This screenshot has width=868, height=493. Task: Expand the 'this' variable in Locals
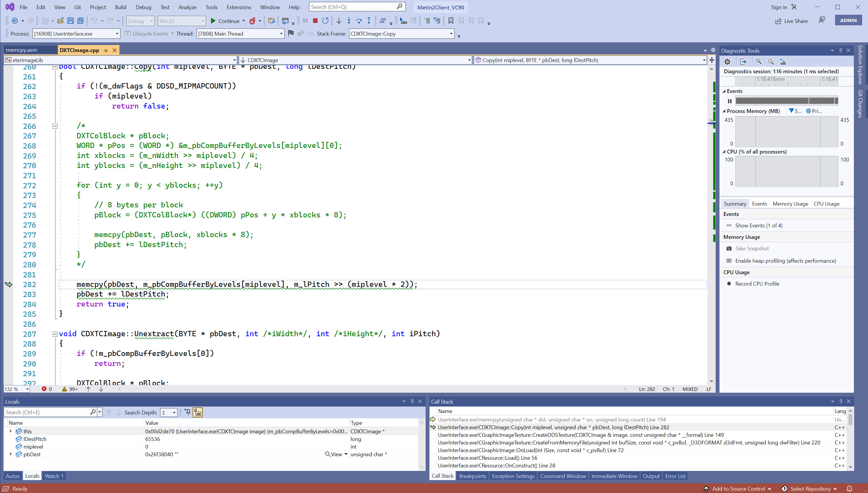pos(11,431)
